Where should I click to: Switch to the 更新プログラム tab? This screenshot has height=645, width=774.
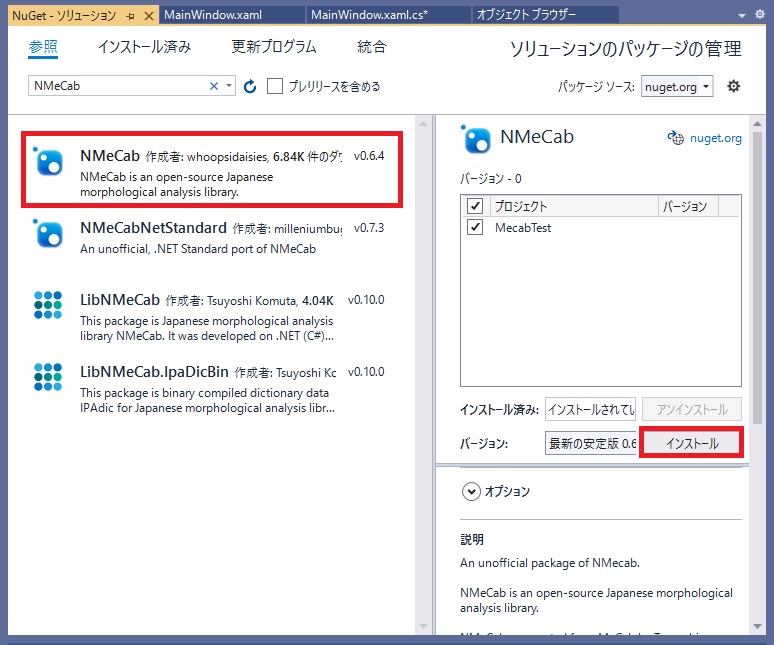pyautogui.click(x=274, y=47)
